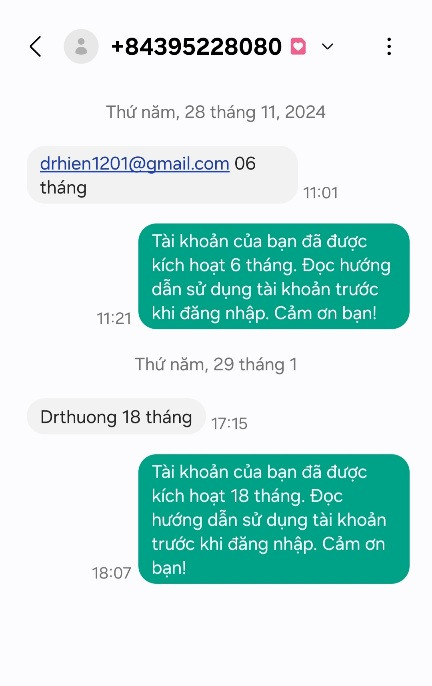Open the three-dot more options menu
Image resolution: width=432 pixels, height=686 pixels.
(389, 46)
